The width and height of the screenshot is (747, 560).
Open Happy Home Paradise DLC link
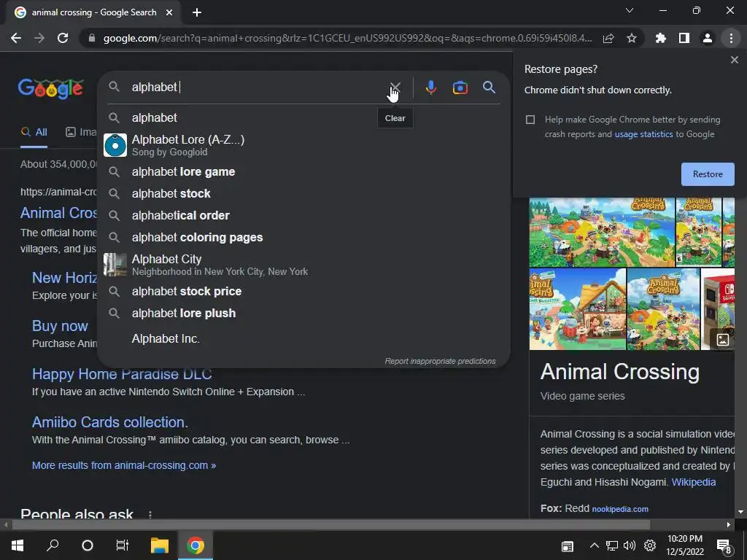coord(122,374)
